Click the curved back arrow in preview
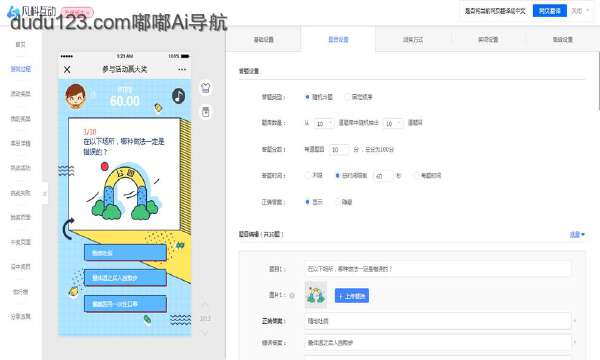 [x=68, y=228]
